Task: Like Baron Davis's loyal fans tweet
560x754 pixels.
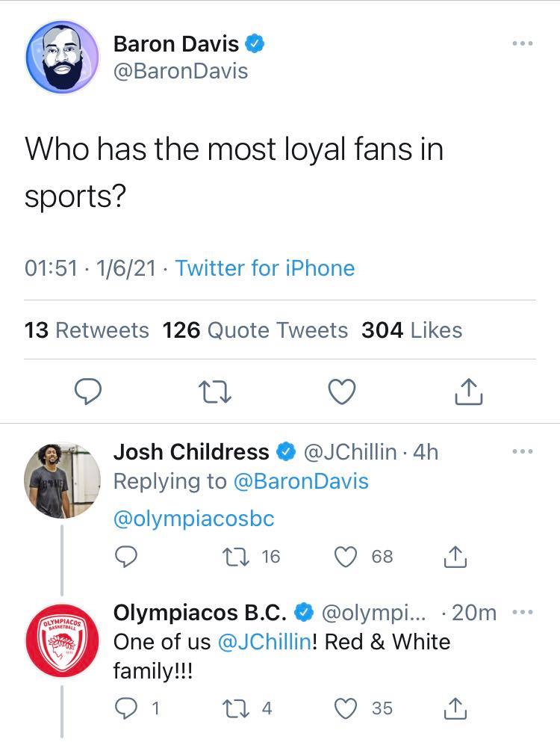Action: point(342,390)
